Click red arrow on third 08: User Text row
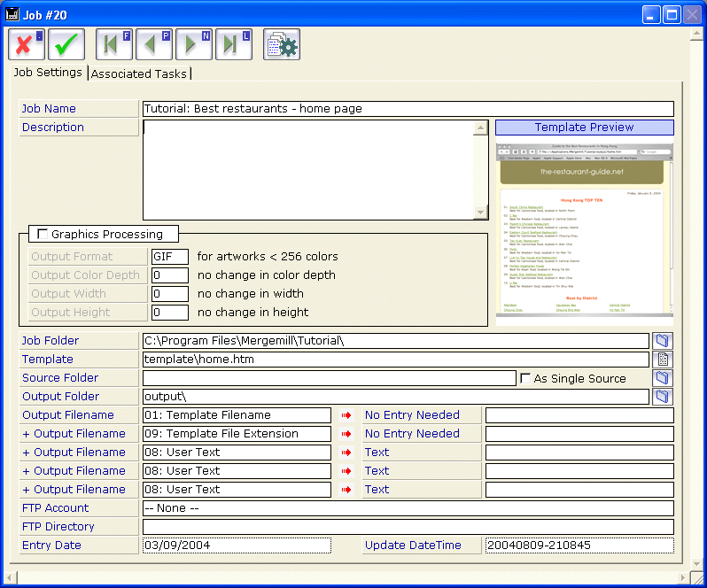This screenshot has height=588, width=707. pos(346,490)
